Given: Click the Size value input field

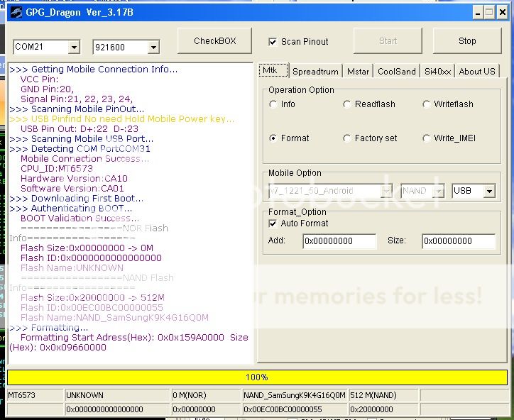Looking at the screenshot, I should [x=458, y=241].
